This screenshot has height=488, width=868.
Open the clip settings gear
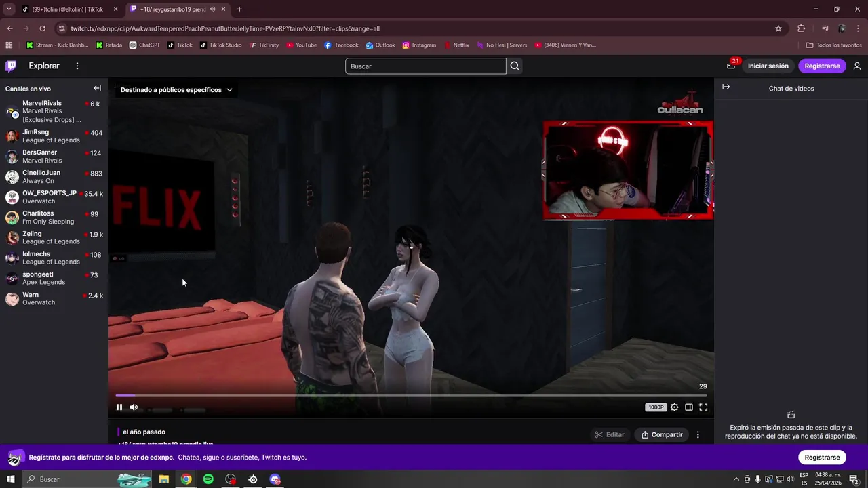674,407
